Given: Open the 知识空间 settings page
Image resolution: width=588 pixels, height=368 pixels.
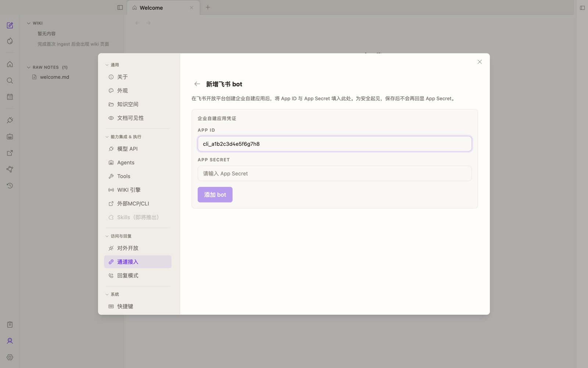Looking at the screenshot, I should [x=138, y=104].
